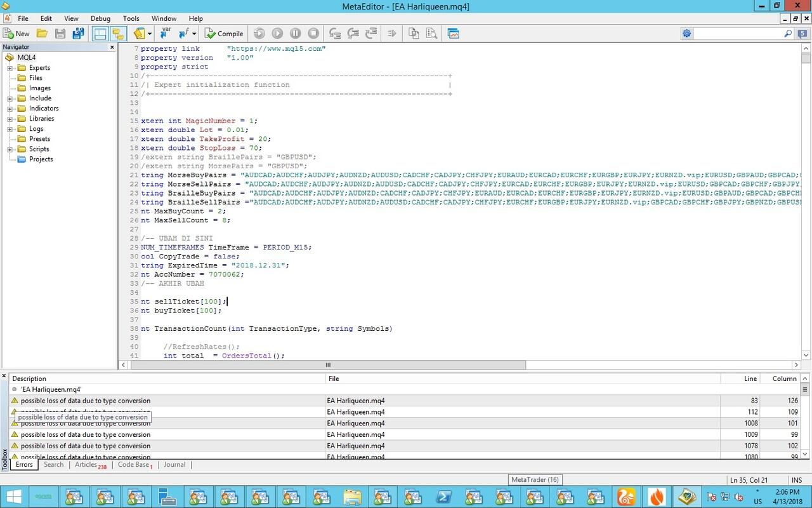Image resolution: width=812 pixels, height=508 pixels.
Task: Open File Explorer from the taskbar
Action: [x=352, y=496]
